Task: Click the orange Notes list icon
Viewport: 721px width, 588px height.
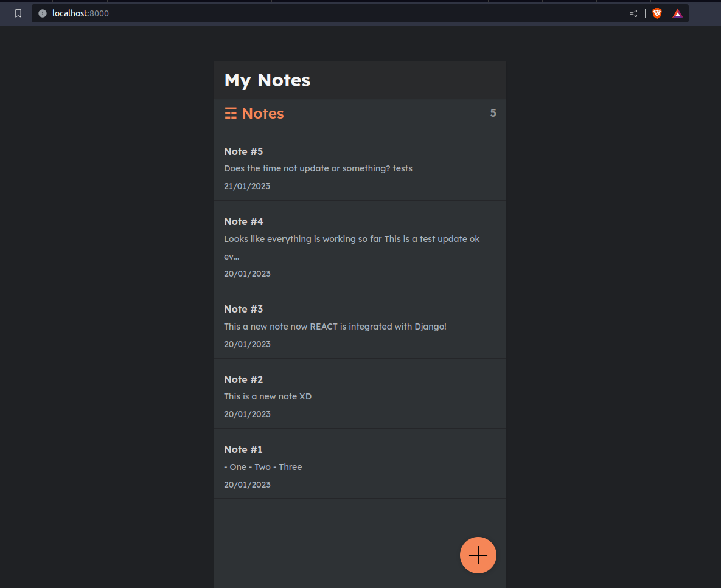Action: (x=231, y=113)
